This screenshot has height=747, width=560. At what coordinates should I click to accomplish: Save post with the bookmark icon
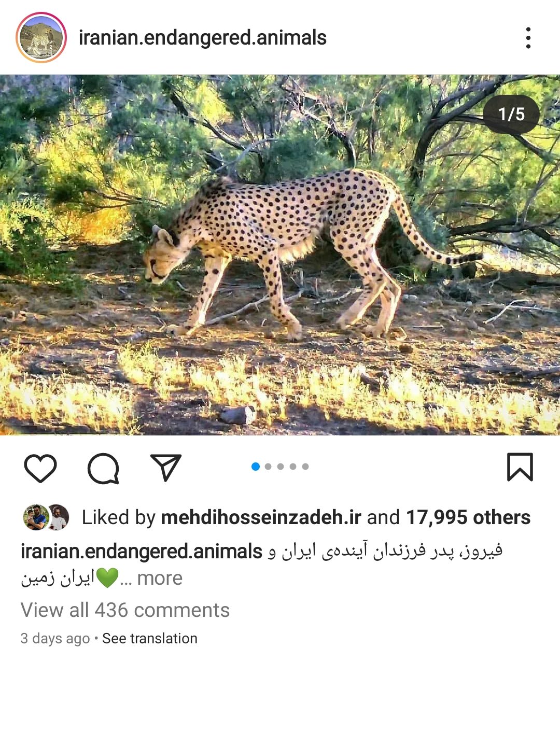click(520, 467)
